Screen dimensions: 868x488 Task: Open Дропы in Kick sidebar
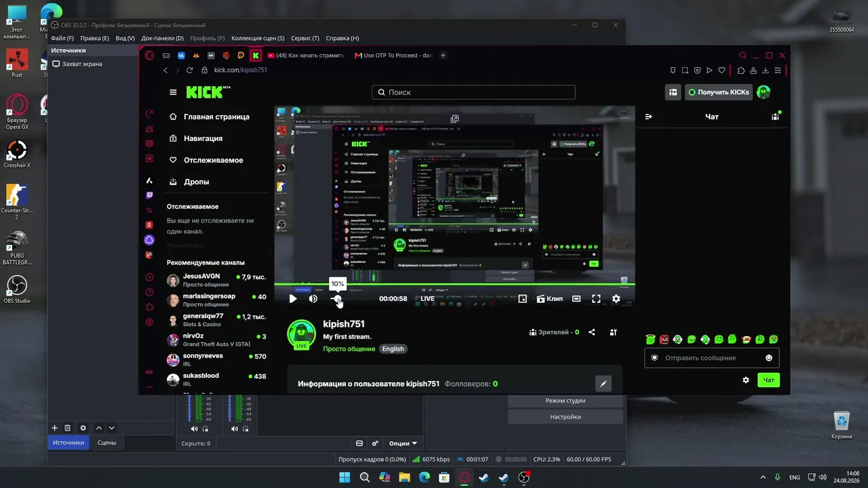(x=189, y=182)
